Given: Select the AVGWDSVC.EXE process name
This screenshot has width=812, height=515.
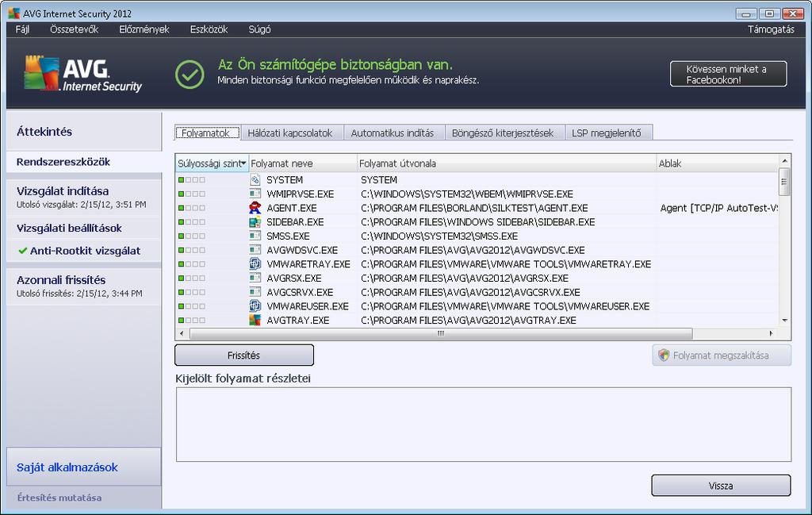Looking at the screenshot, I should click(302, 250).
